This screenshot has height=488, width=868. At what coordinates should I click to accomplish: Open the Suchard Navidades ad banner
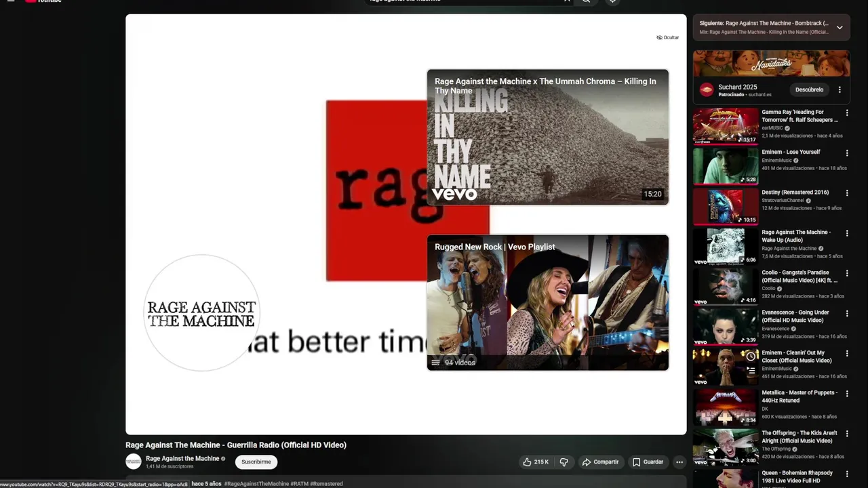click(x=771, y=64)
